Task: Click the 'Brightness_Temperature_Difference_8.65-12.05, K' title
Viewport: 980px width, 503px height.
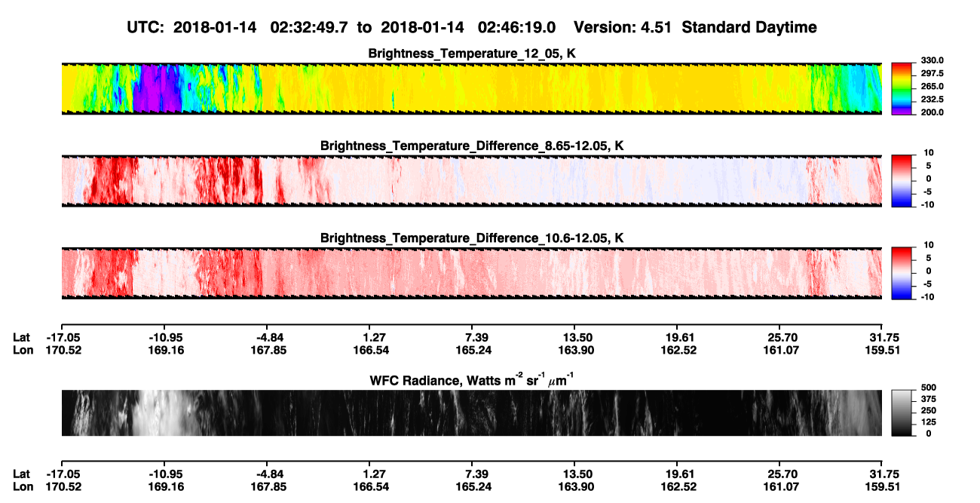Action: (472, 146)
